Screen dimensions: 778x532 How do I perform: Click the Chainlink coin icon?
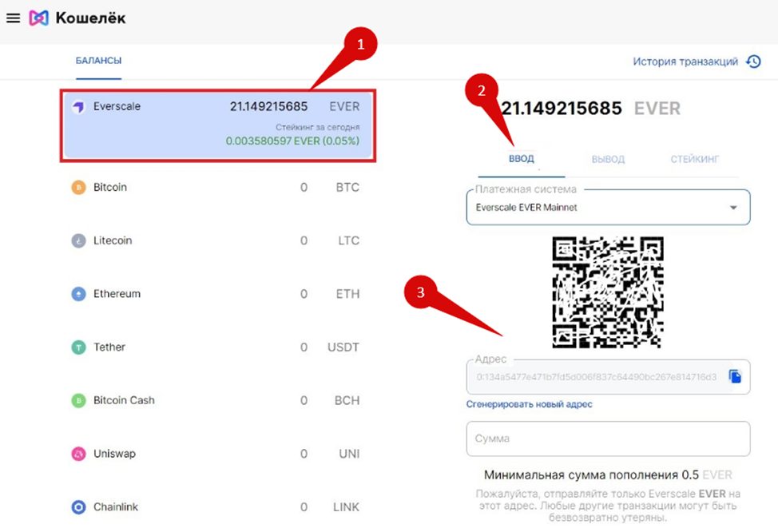[78, 507]
